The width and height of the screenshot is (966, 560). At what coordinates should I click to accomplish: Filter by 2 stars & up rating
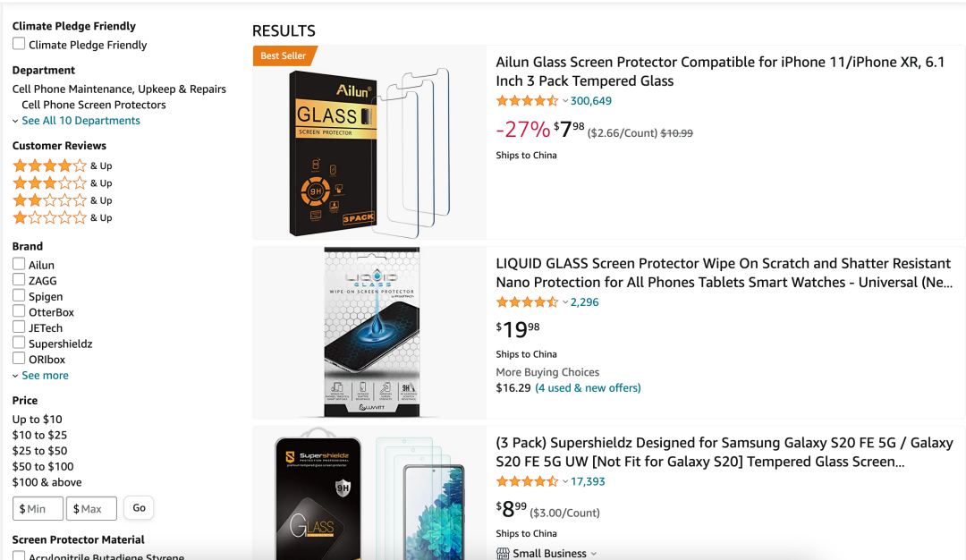pyautogui.click(x=50, y=200)
